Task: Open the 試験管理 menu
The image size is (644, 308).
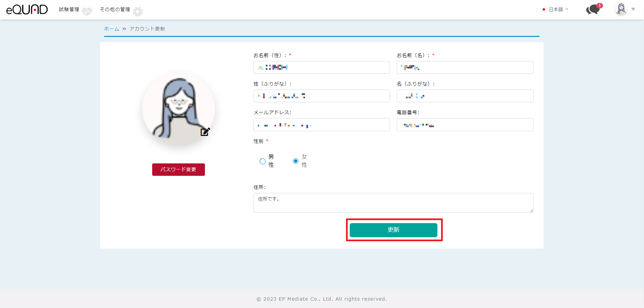Action: tap(69, 9)
